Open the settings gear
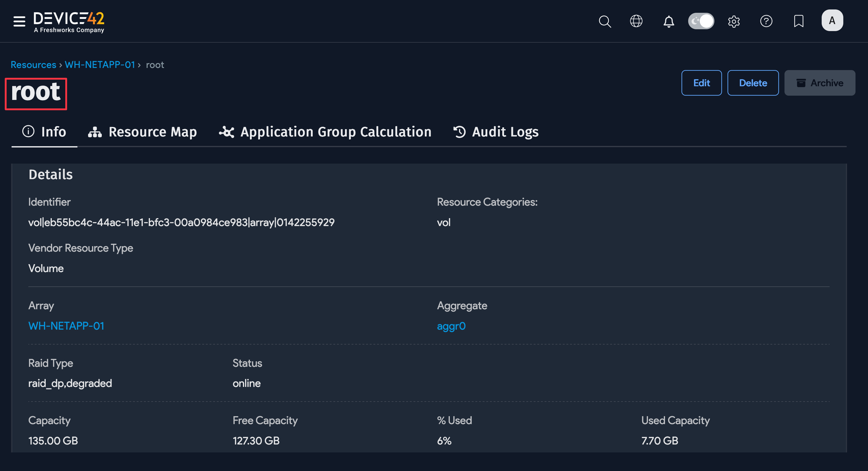Viewport: 868px width, 471px height. (734, 21)
